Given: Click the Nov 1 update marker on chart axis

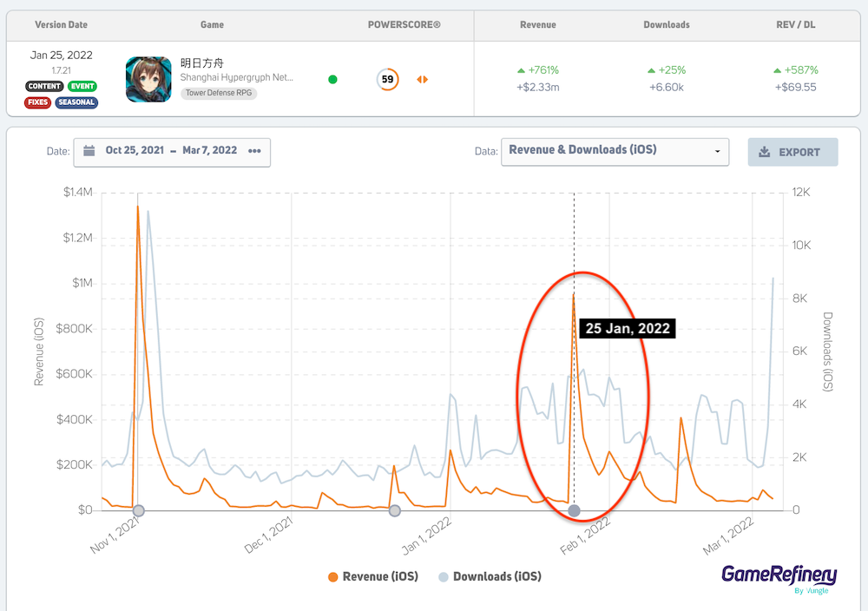Looking at the screenshot, I should pyautogui.click(x=138, y=510).
